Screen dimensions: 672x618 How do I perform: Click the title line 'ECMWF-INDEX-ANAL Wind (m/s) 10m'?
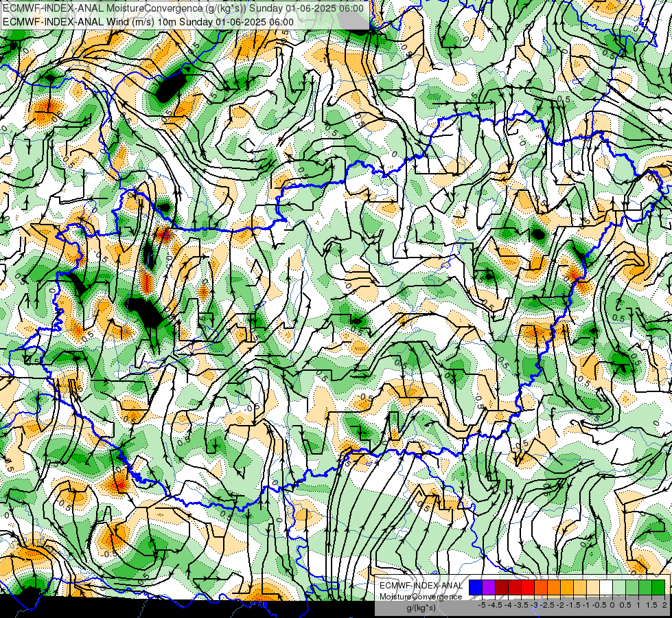click(x=89, y=22)
